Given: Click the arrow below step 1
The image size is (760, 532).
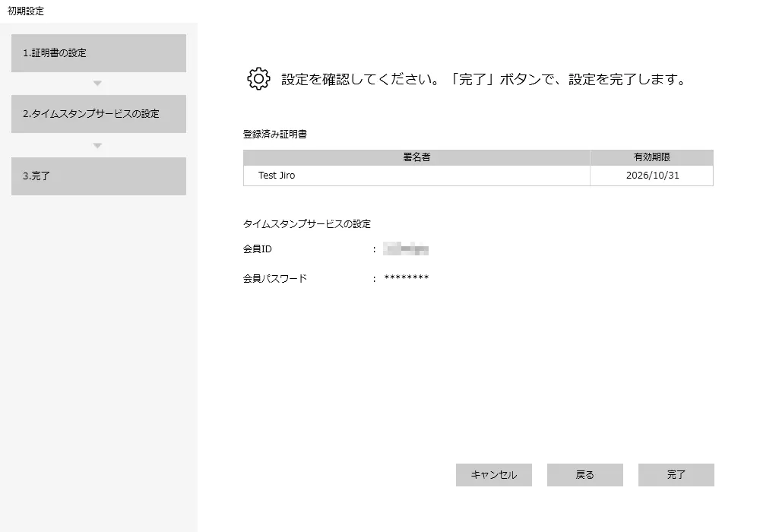Looking at the screenshot, I should click(x=97, y=84).
